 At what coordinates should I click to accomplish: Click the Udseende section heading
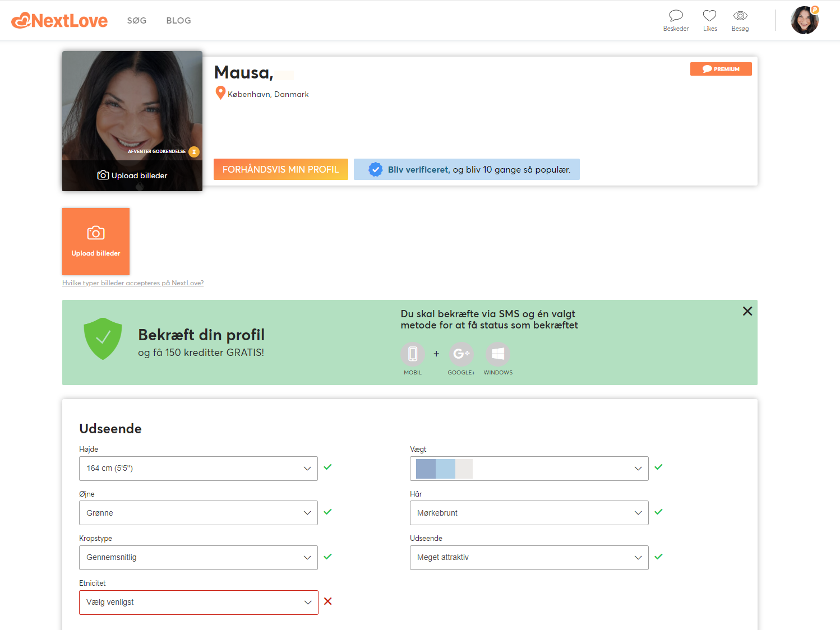click(110, 429)
